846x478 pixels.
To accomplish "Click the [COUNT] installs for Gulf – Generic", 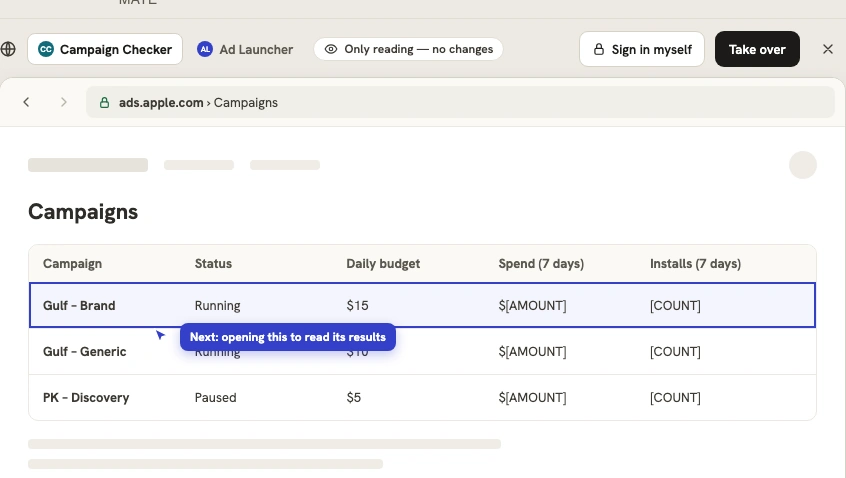I will coord(675,352).
